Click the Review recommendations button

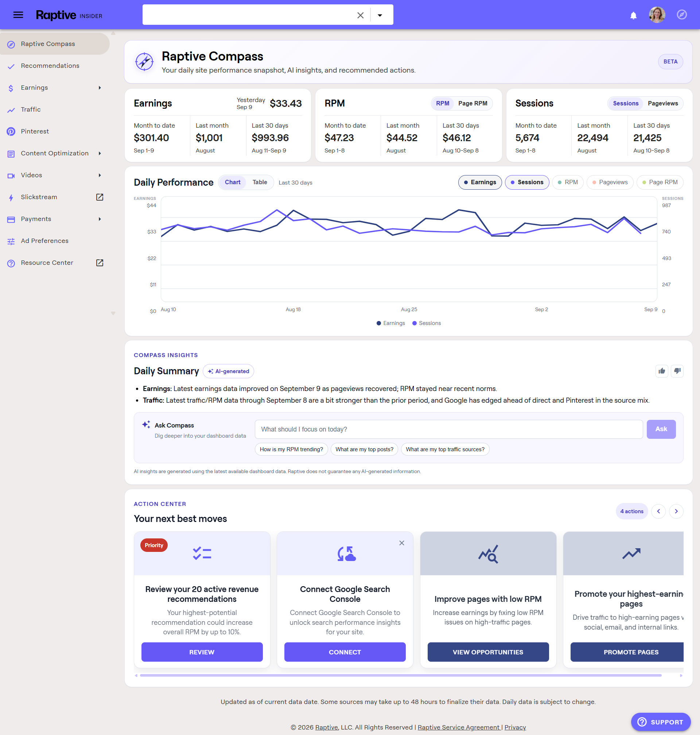[x=202, y=652]
